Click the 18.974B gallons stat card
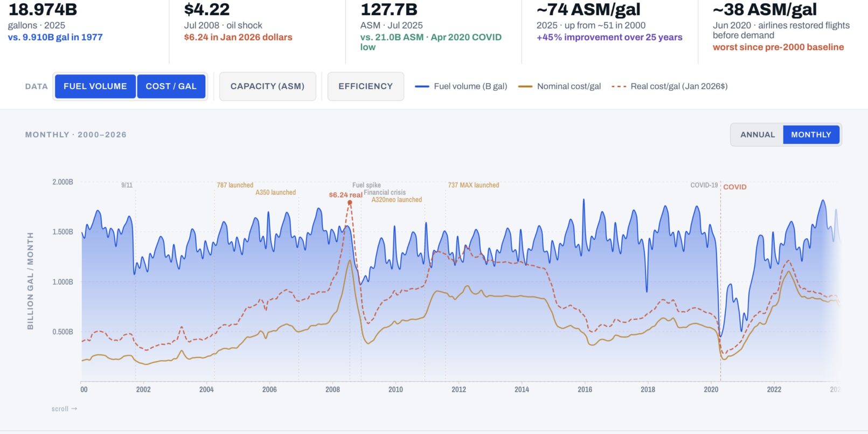868x434 pixels. point(55,24)
